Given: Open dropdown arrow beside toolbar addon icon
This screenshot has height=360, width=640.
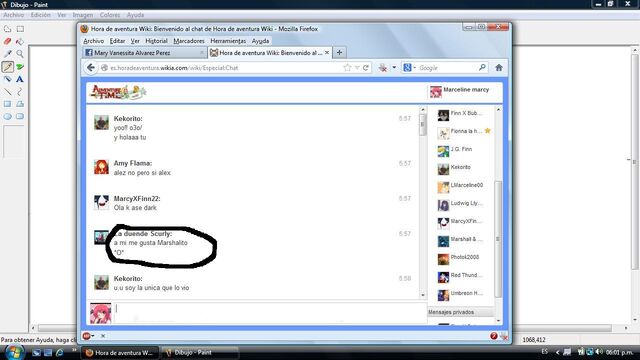Looking at the screenshot, I should [394, 68].
